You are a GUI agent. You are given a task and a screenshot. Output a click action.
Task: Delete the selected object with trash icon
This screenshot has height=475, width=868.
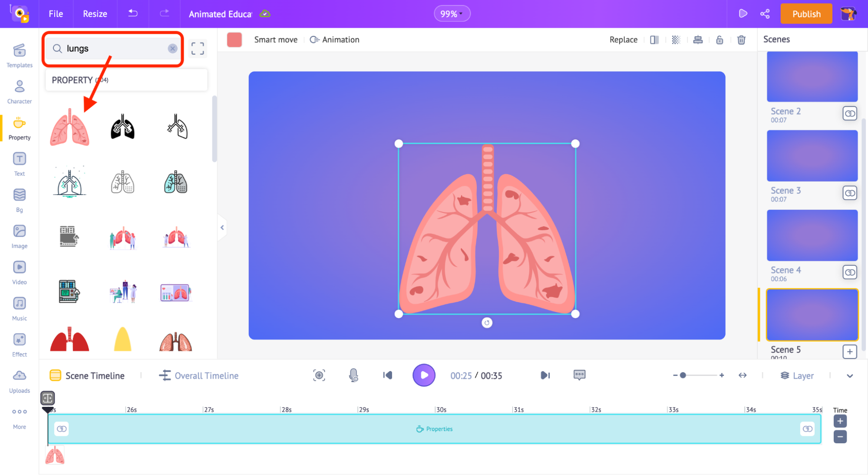(741, 40)
